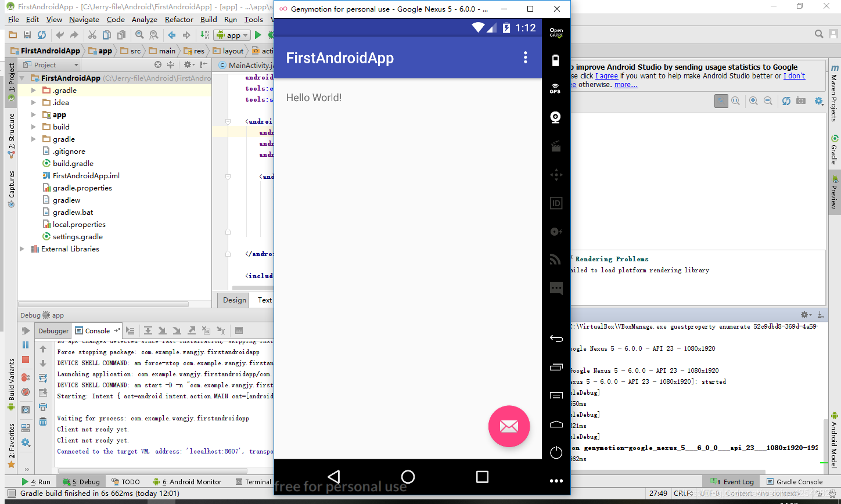Toggle soft-wrap icon in console sidebar
This screenshot has height=504, width=841.
pos(43,378)
